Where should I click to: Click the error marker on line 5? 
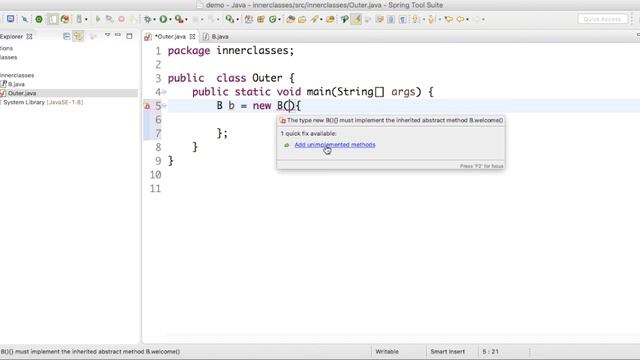click(x=147, y=106)
